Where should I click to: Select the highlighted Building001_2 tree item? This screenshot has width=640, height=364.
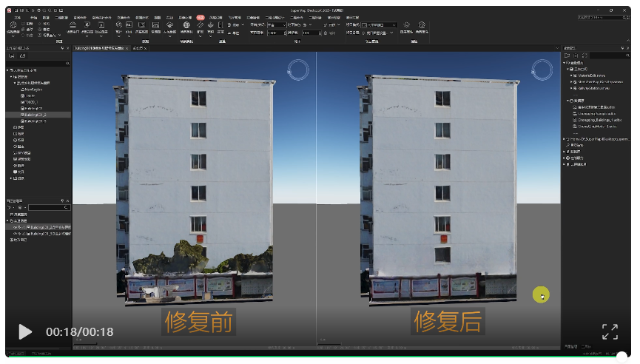pyautogui.click(x=34, y=115)
